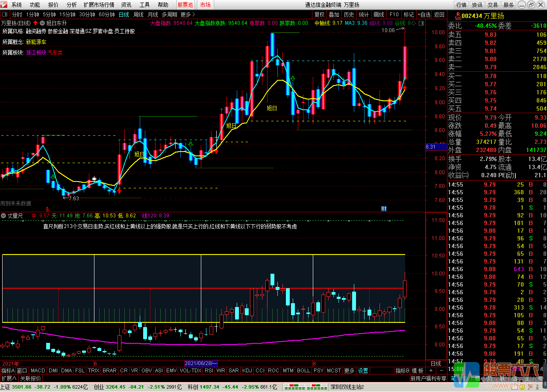Click 设置 in the indicator bar

point(363,371)
